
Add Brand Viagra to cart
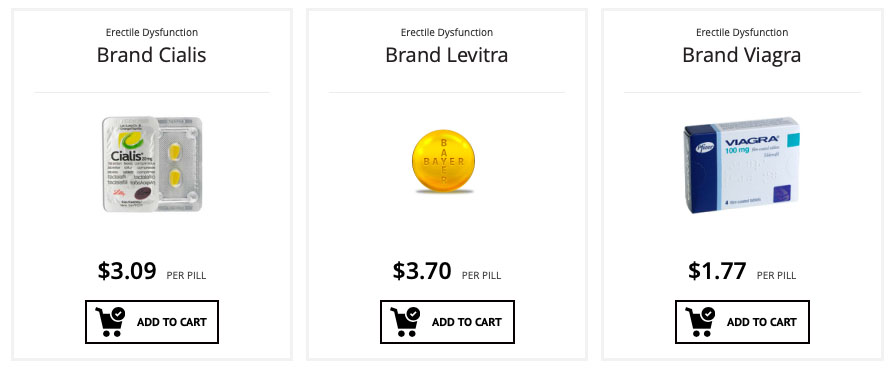[742, 322]
